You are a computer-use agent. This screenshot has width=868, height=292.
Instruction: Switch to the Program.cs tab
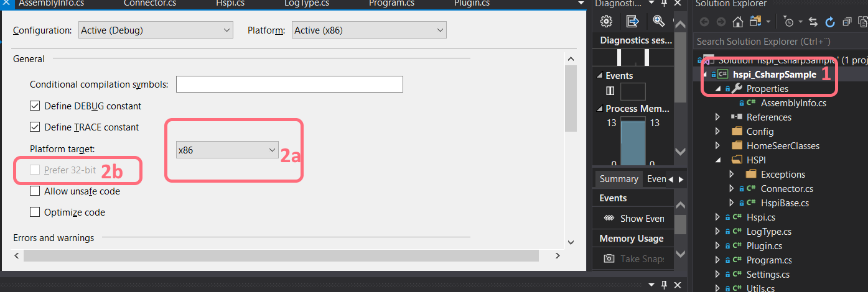(x=391, y=4)
